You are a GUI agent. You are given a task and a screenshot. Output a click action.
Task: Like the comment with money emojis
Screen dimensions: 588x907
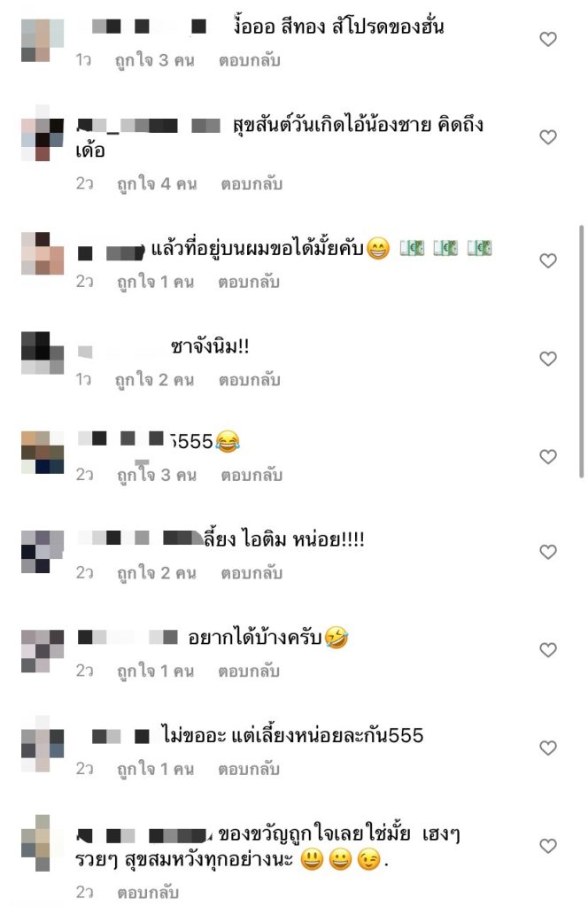(547, 261)
